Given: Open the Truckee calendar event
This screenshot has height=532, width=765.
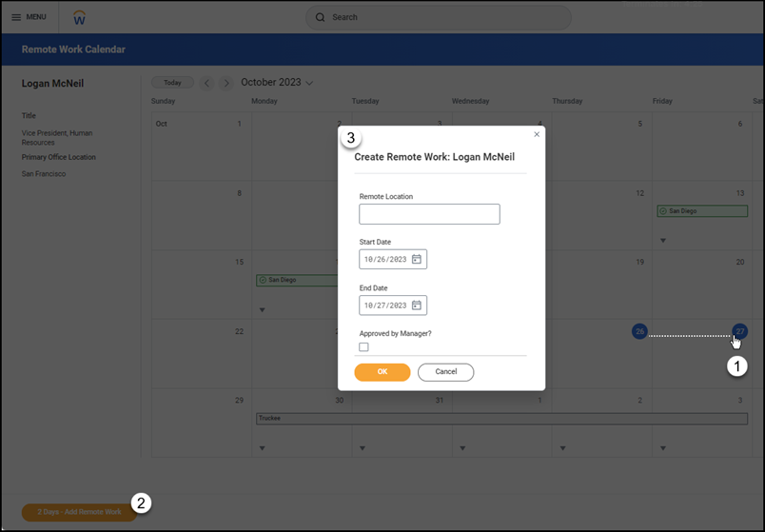Looking at the screenshot, I should pos(502,419).
